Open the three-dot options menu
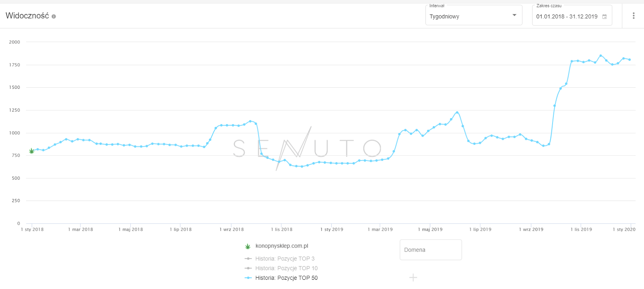The image size is (644, 289). (x=634, y=16)
